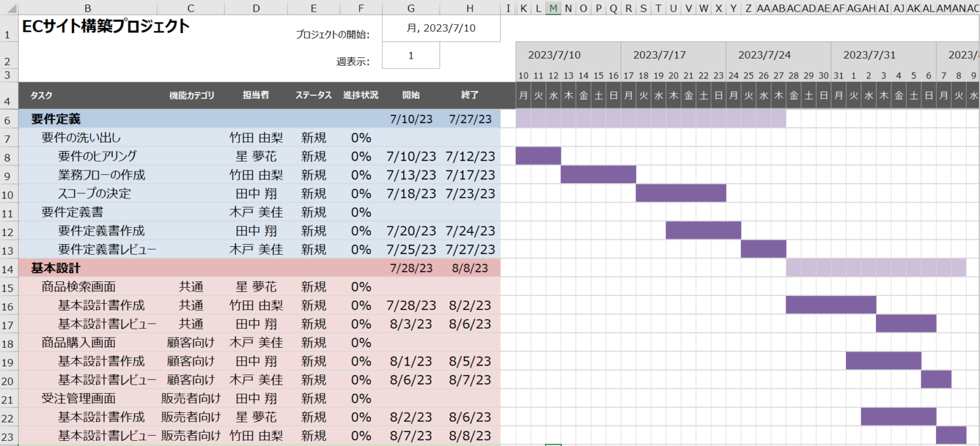
Task: Click the Gantt bar for スコープの決定
Action: pyautogui.click(x=681, y=193)
